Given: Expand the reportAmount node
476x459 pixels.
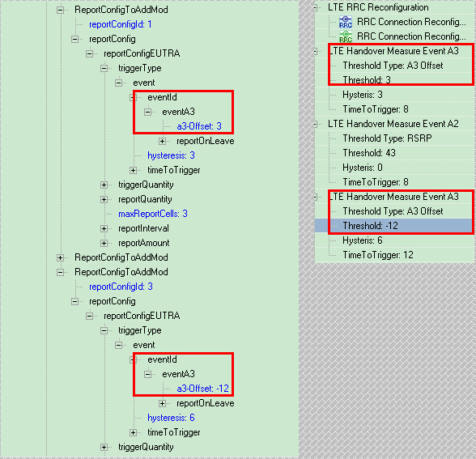Looking at the screenshot, I should [104, 243].
